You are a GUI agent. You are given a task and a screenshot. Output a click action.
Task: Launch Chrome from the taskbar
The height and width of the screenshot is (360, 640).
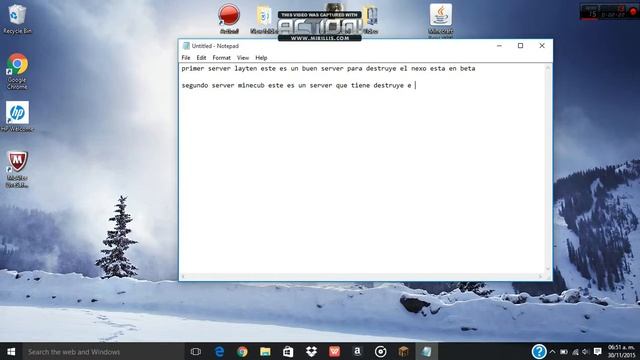click(242, 351)
